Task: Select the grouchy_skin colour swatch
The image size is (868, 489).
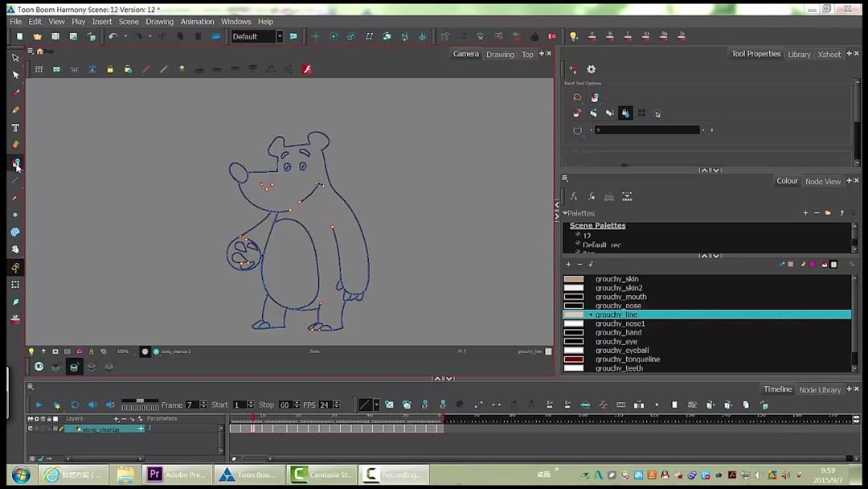Action: 574,278
